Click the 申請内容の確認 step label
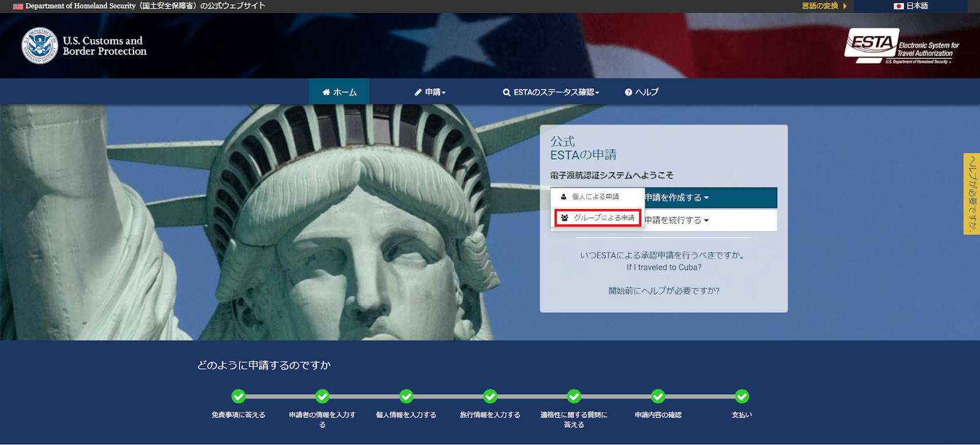This screenshot has height=445, width=980. pyautogui.click(x=658, y=415)
